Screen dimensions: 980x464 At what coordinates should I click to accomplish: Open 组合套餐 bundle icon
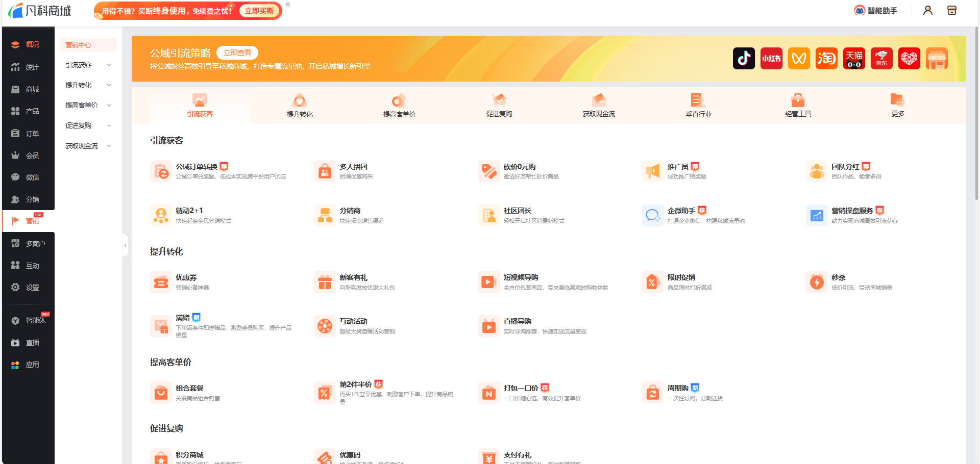pyautogui.click(x=161, y=393)
